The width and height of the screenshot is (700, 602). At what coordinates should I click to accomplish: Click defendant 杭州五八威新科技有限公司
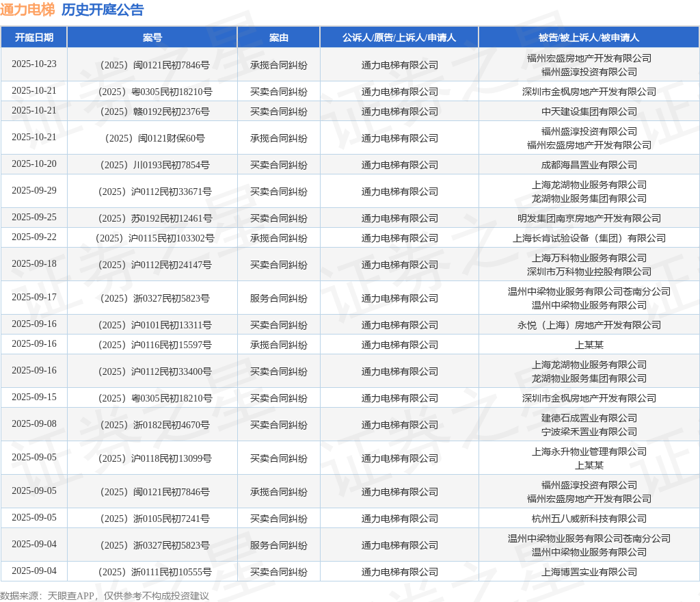coord(589,519)
